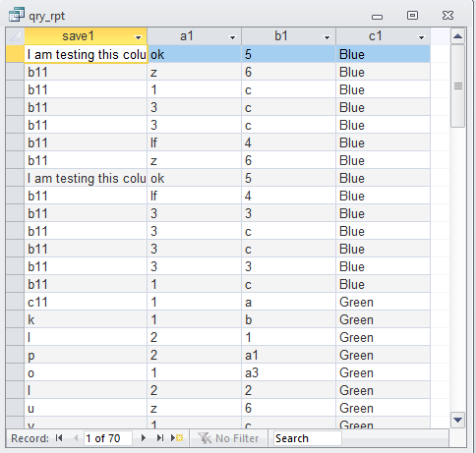Screen dimensions: 476x453
Task: Click the first row's 'Blue' cell
Action: click(384, 54)
